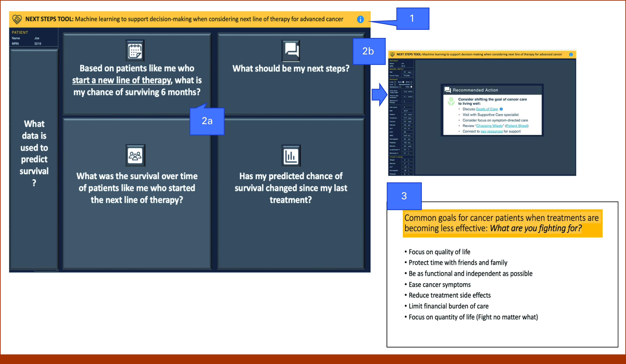Click the info icon in the large dashboard header
The height and width of the screenshot is (364, 626).
(x=360, y=19)
